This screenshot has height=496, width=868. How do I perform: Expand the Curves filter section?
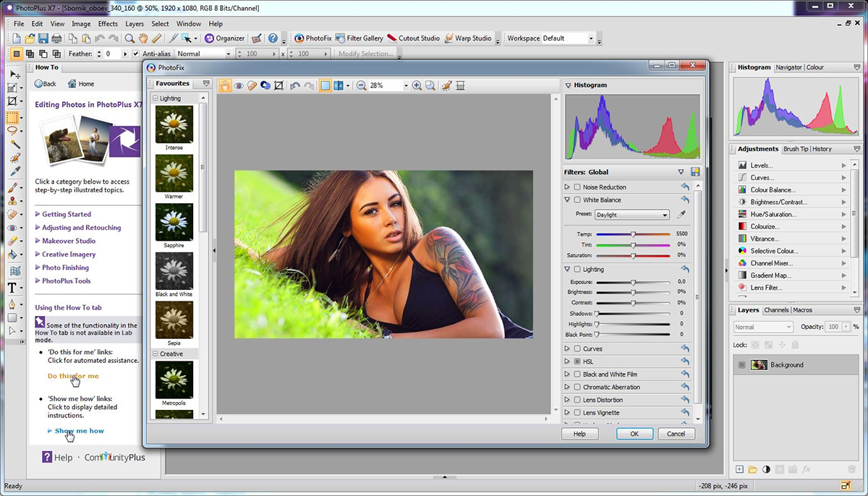pyautogui.click(x=568, y=349)
